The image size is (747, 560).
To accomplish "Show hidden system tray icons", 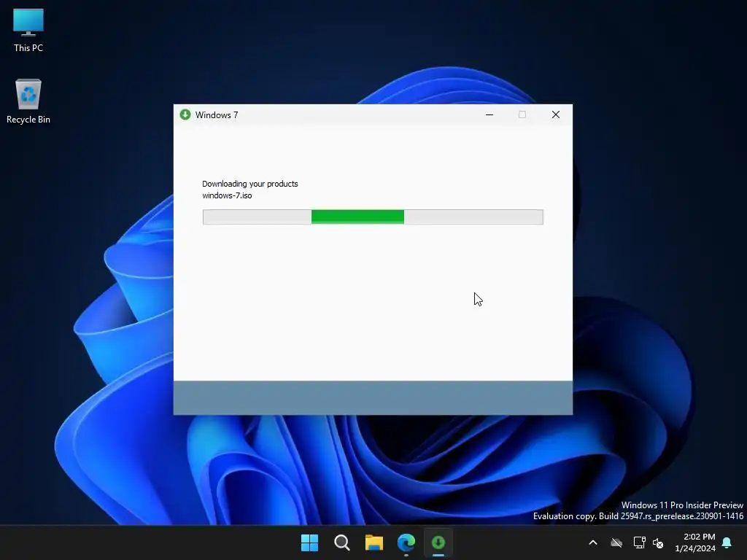I will point(593,542).
